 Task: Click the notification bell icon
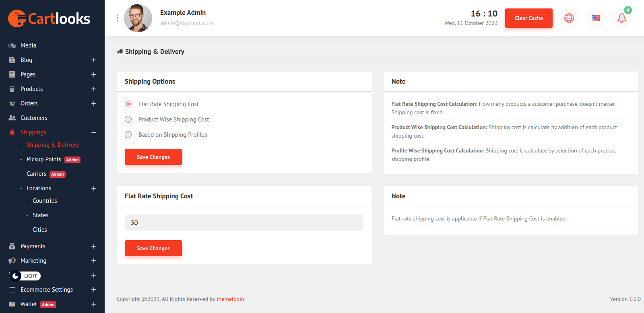pyautogui.click(x=621, y=18)
